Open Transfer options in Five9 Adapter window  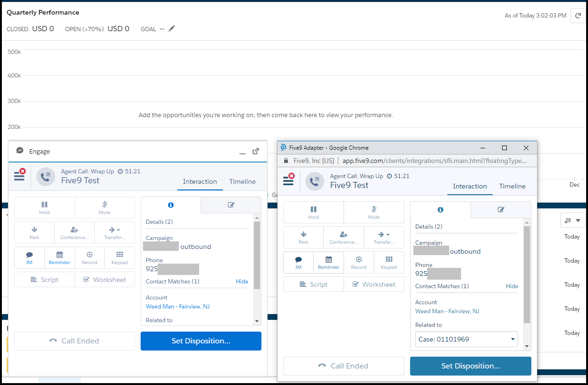[384, 238]
